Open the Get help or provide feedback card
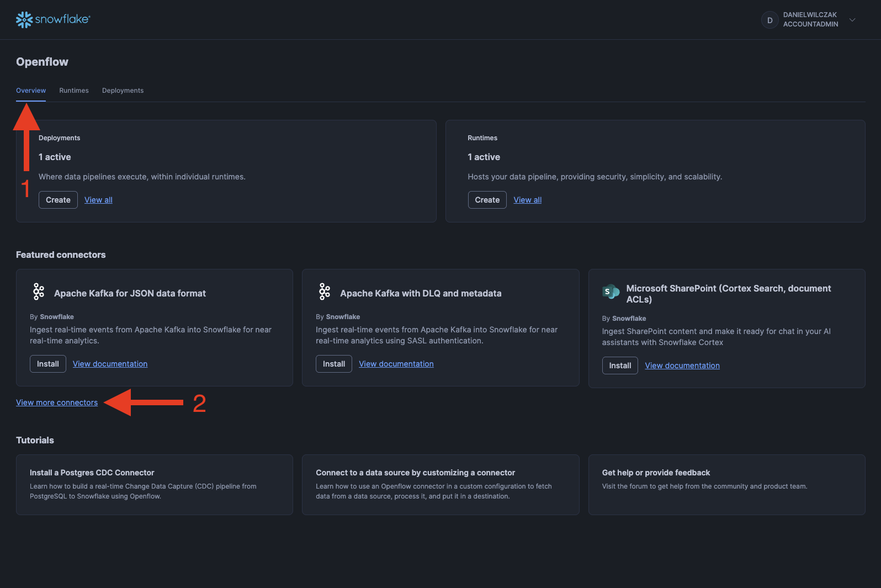The image size is (881, 588). pyautogui.click(x=726, y=484)
